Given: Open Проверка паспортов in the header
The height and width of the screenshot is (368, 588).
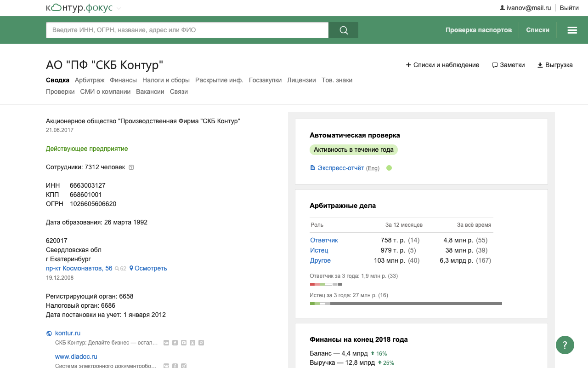Looking at the screenshot, I should (x=479, y=30).
